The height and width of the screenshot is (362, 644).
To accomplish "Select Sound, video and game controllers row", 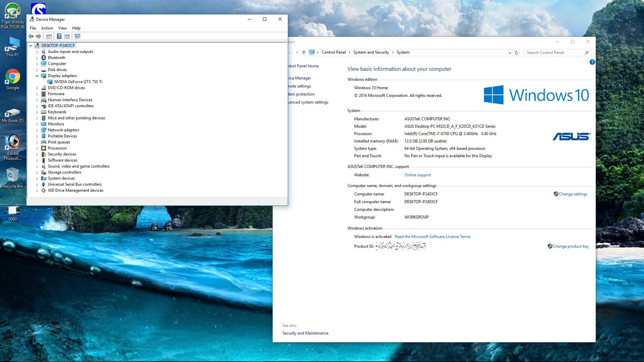I will pos(78,166).
